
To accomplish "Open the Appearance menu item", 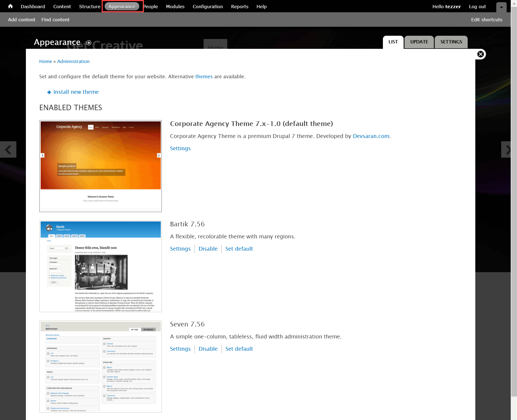I will point(122,7).
